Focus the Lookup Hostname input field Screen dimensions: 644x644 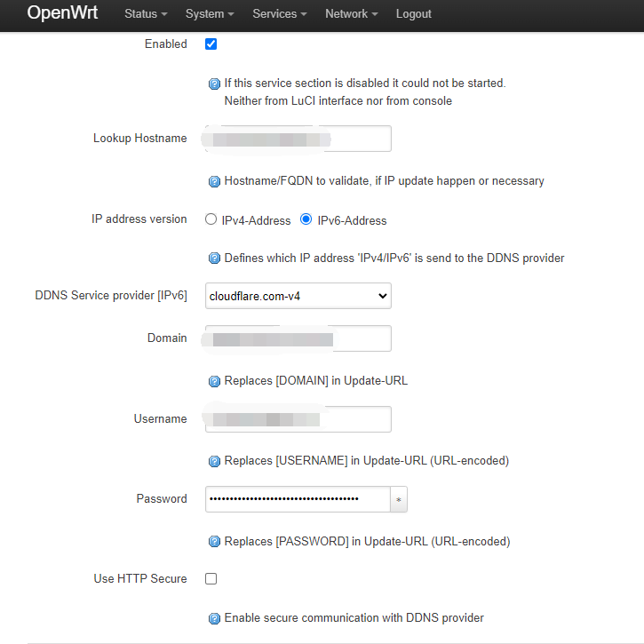[x=298, y=139]
